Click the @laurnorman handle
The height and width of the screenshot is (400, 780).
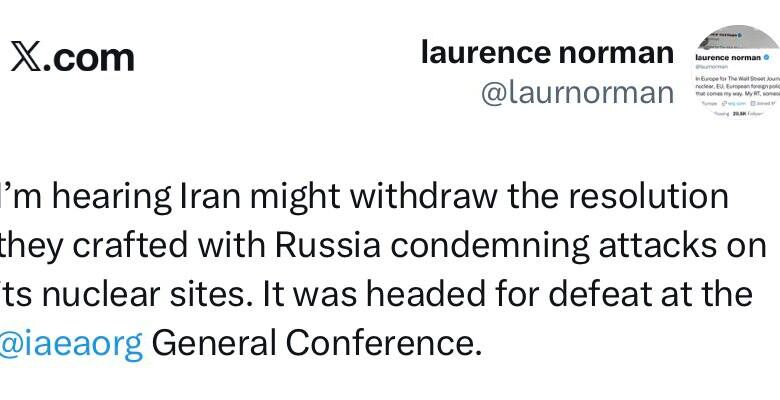[577, 92]
